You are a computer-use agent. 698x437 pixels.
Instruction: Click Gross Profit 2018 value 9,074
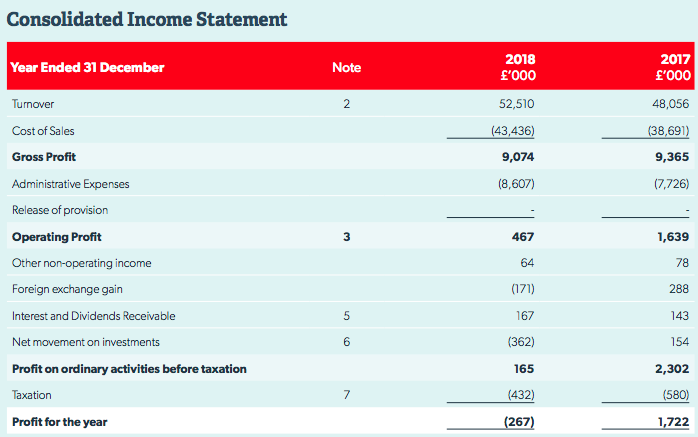[518, 157]
